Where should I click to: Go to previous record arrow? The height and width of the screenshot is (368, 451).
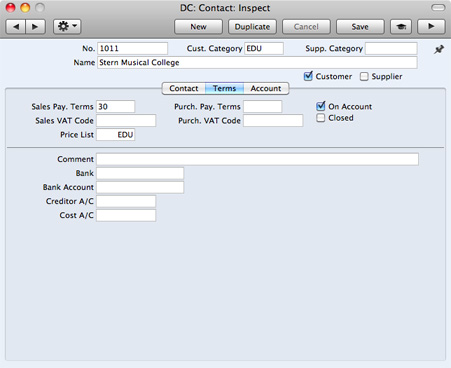pos(16,27)
